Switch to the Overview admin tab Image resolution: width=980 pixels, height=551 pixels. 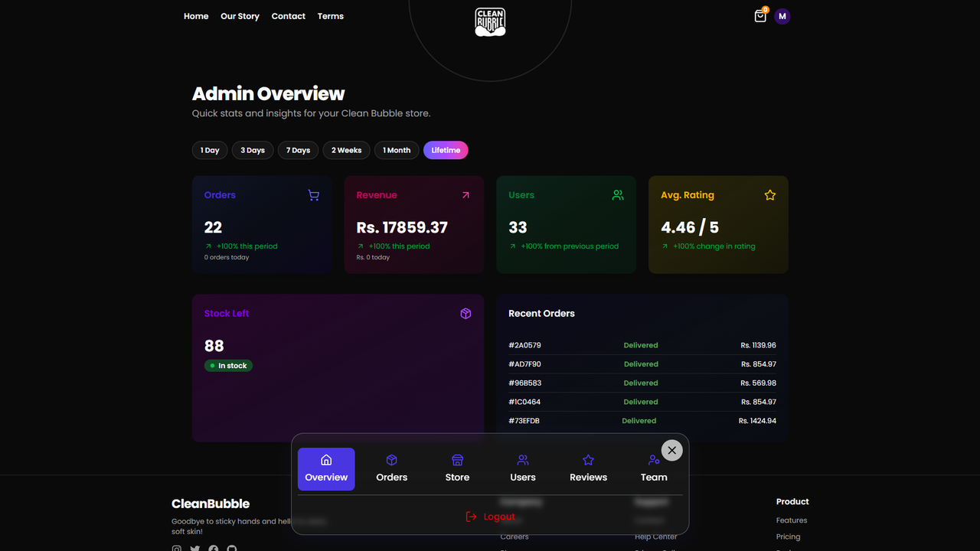[326, 469]
